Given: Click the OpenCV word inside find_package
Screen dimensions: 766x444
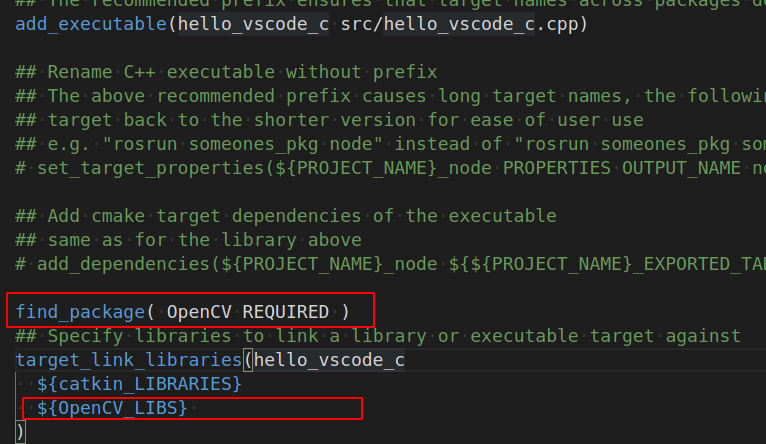Looking at the screenshot, I should point(199,312).
